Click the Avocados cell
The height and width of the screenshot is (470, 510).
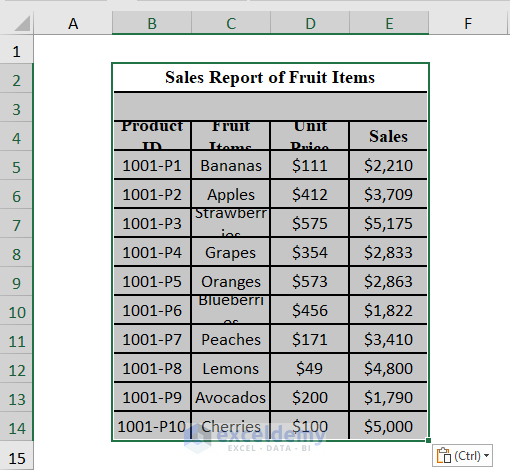tap(231, 397)
